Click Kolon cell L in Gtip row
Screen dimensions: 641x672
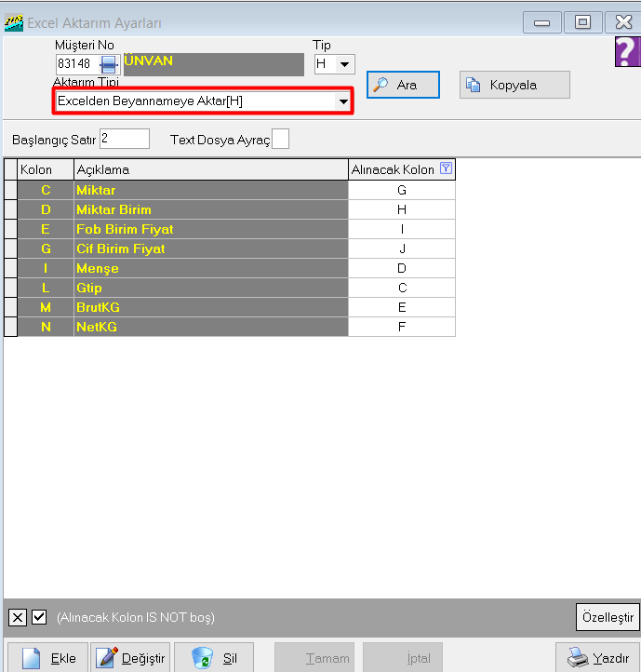[x=46, y=288]
